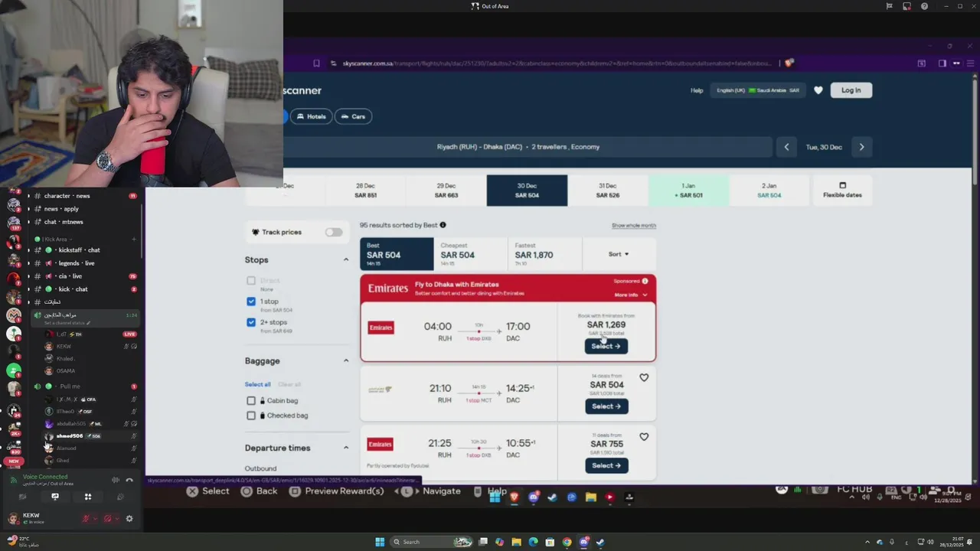Show info icon beside results sorted by Best
The height and width of the screenshot is (551, 980).
[x=443, y=225]
